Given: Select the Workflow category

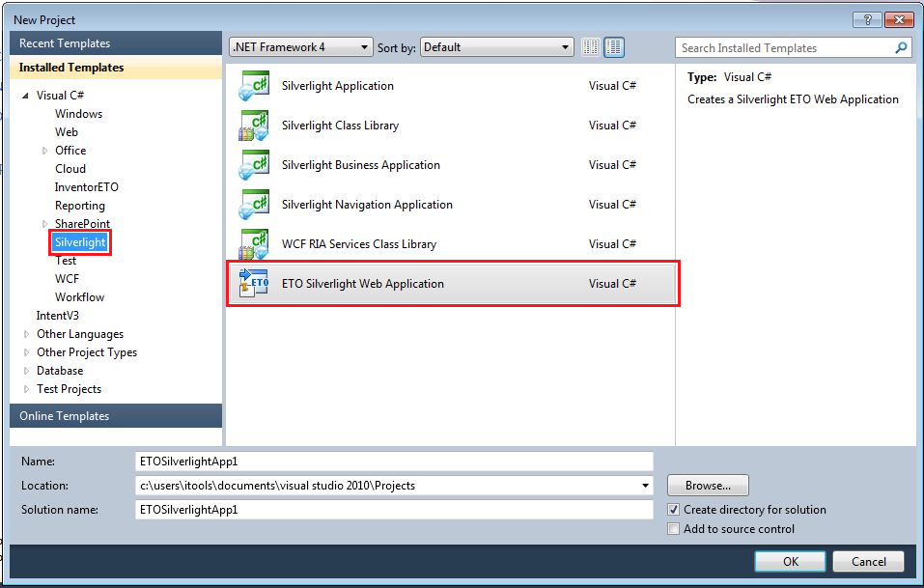Looking at the screenshot, I should click(79, 297).
